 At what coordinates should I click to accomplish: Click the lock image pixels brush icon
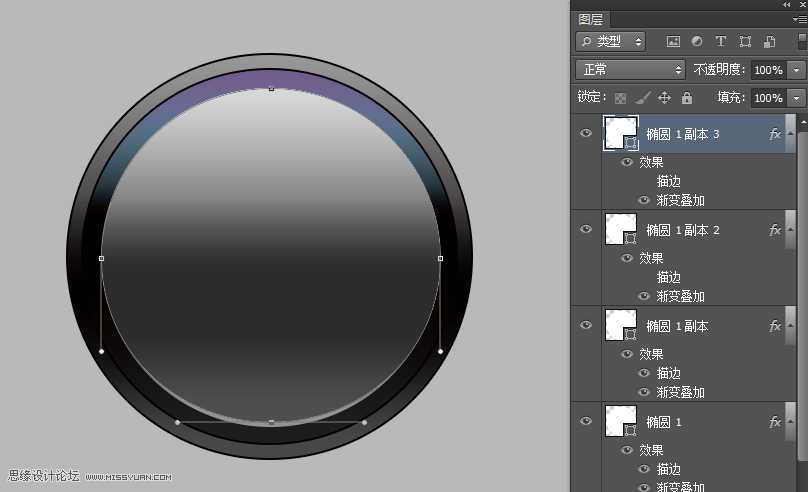click(643, 98)
